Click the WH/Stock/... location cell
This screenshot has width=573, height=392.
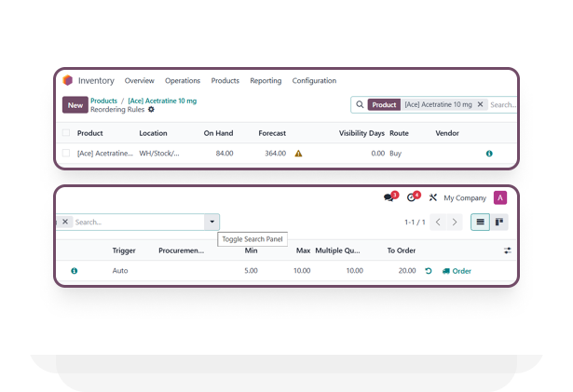159,153
